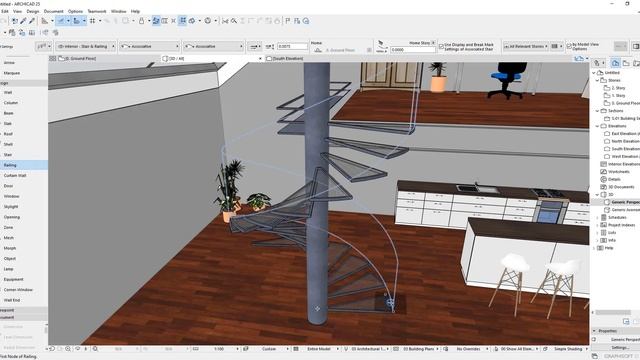640x360 pixels.
Task: Select the Lamp tool
Action: click(x=9, y=269)
